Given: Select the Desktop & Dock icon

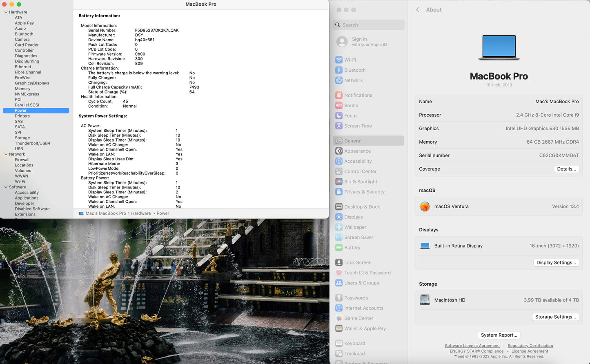Looking at the screenshot, I should click(x=339, y=207).
